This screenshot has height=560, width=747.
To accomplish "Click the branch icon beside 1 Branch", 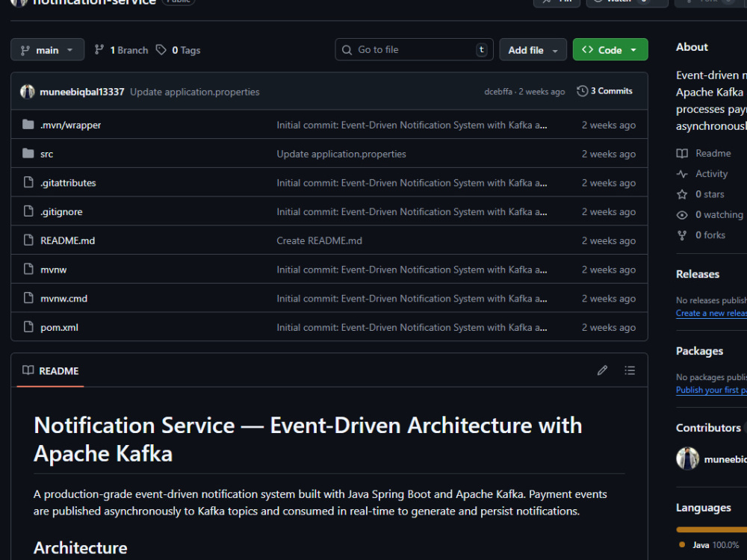I will pos(99,49).
